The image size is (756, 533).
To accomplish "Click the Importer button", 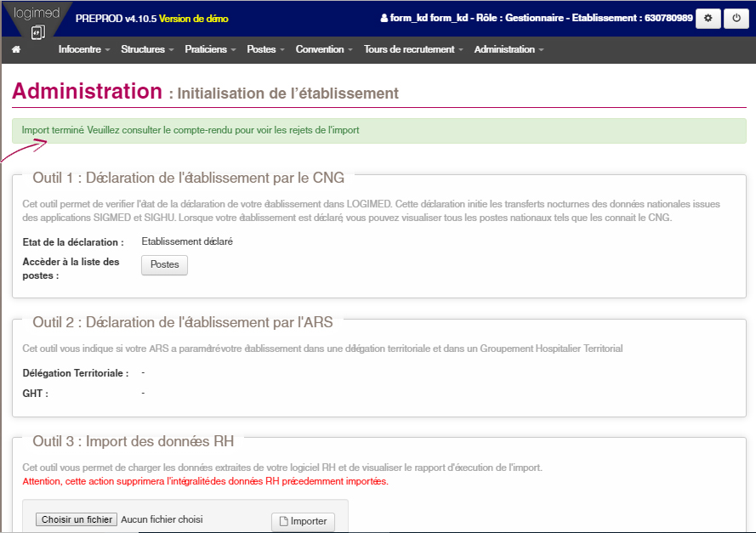I will [303, 521].
